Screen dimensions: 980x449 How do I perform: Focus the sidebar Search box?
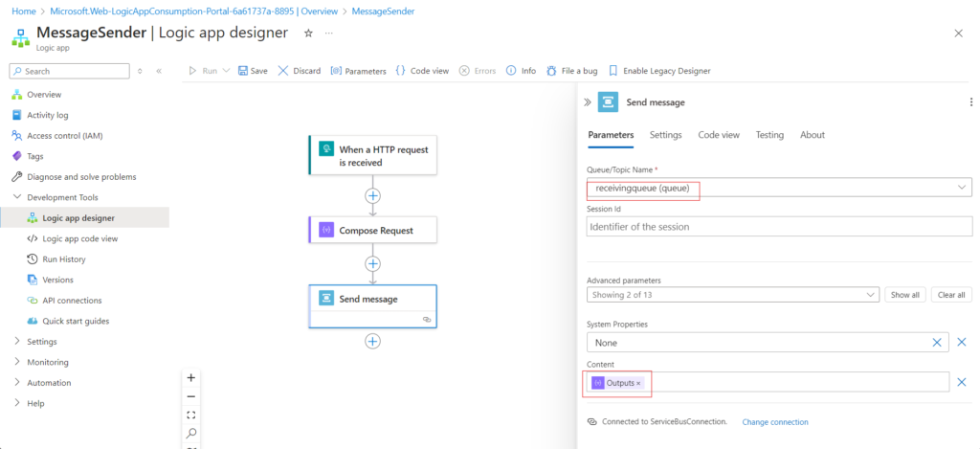pos(69,71)
